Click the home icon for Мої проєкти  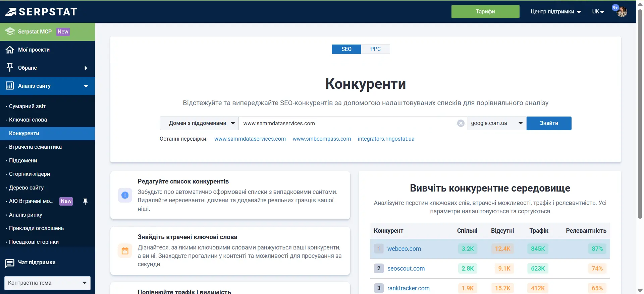[10, 50]
